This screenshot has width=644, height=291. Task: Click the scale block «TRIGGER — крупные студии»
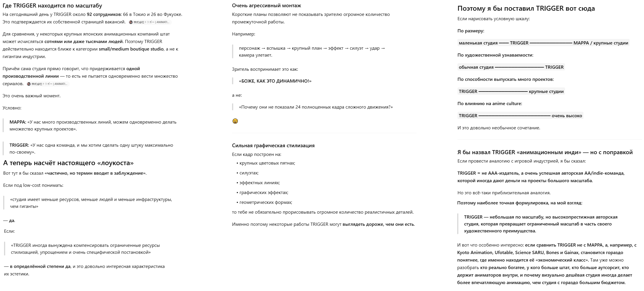coord(511,91)
